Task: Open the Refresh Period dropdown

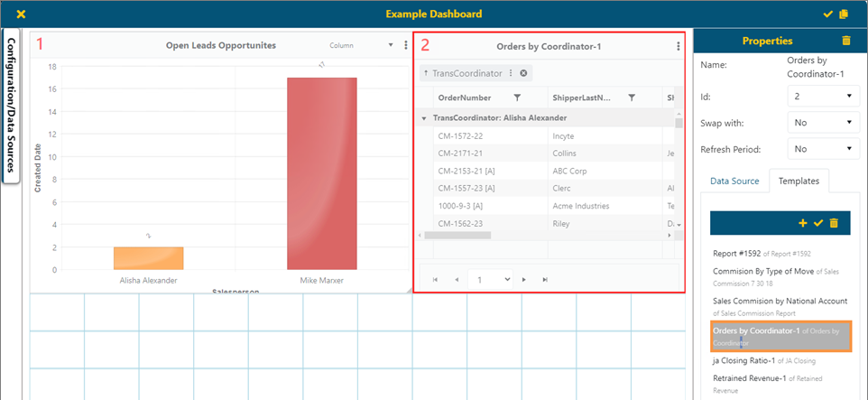Action: (x=823, y=148)
